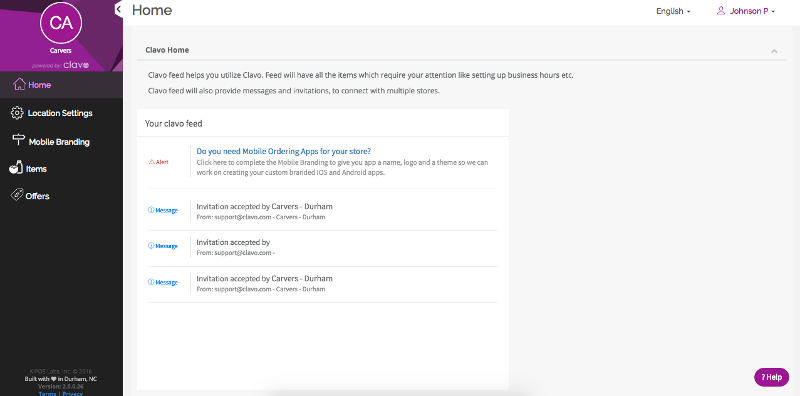Click the first Message info badge
800x396 pixels.
tap(163, 210)
